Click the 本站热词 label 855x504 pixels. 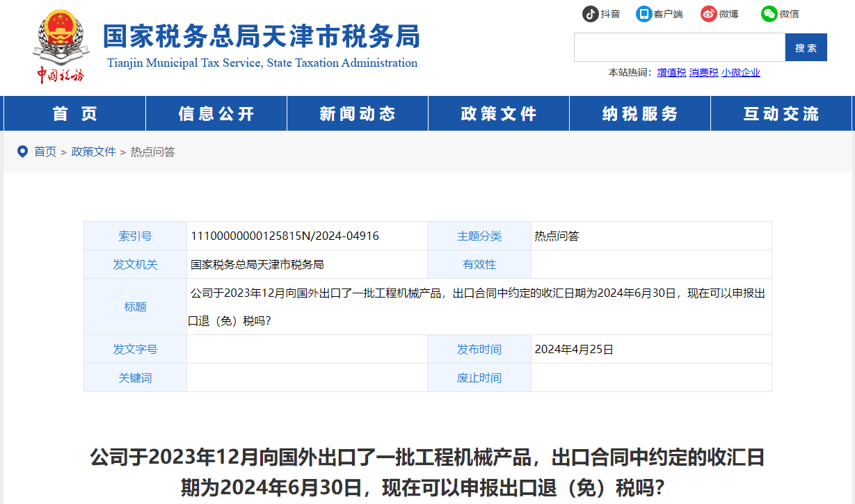tap(630, 72)
